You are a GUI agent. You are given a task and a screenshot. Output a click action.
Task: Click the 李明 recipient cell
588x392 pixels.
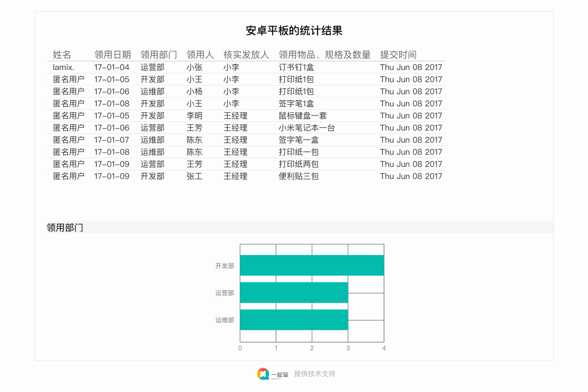(x=194, y=116)
